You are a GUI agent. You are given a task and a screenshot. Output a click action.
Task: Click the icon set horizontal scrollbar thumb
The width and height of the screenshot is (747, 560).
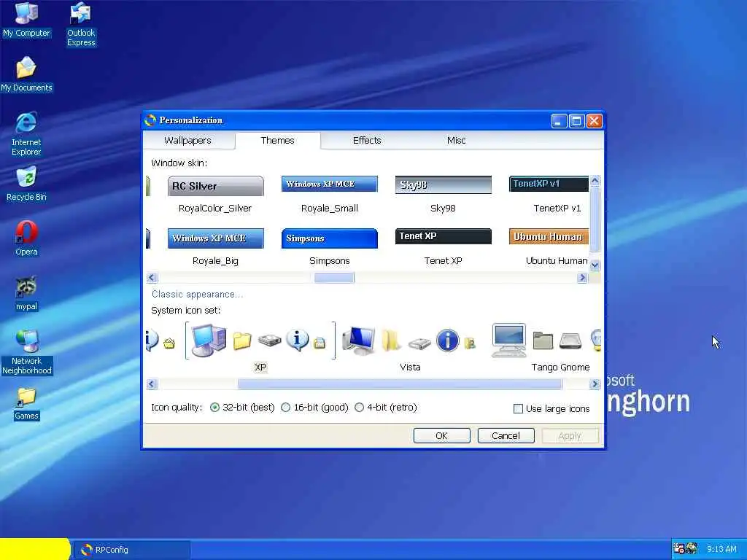click(x=400, y=384)
